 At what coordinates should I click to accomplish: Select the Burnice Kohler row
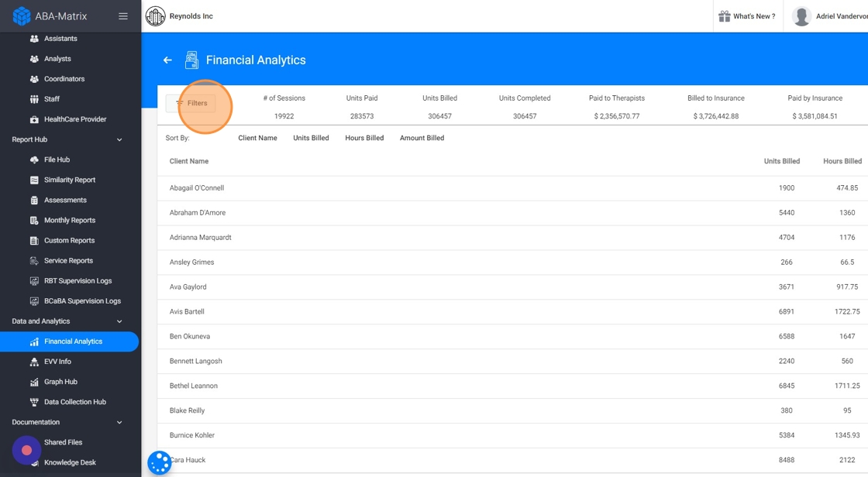coord(512,435)
